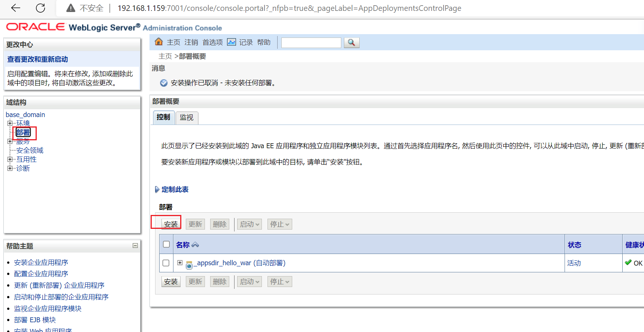This screenshot has width=644, height=332.
Task: Open the lower 启动 dropdown button
Action: (250, 282)
